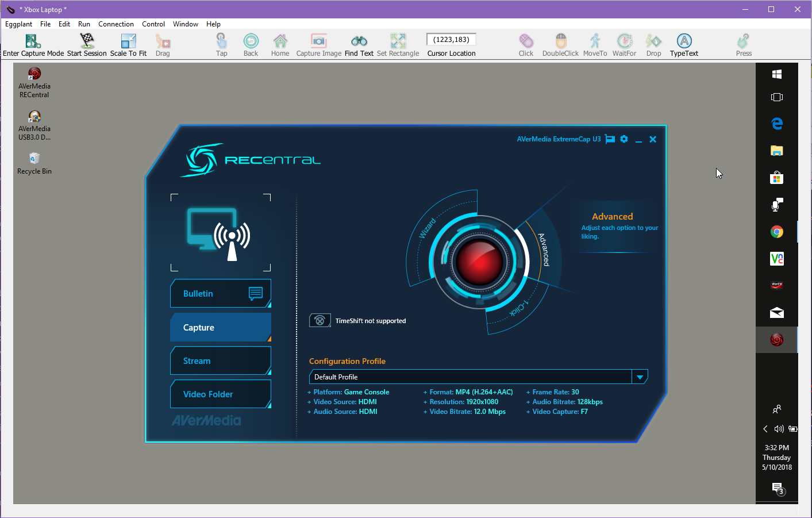Image resolution: width=812 pixels, height=518 pixels.
Task: Select the TypeText command icon
Action: [684, 41]
